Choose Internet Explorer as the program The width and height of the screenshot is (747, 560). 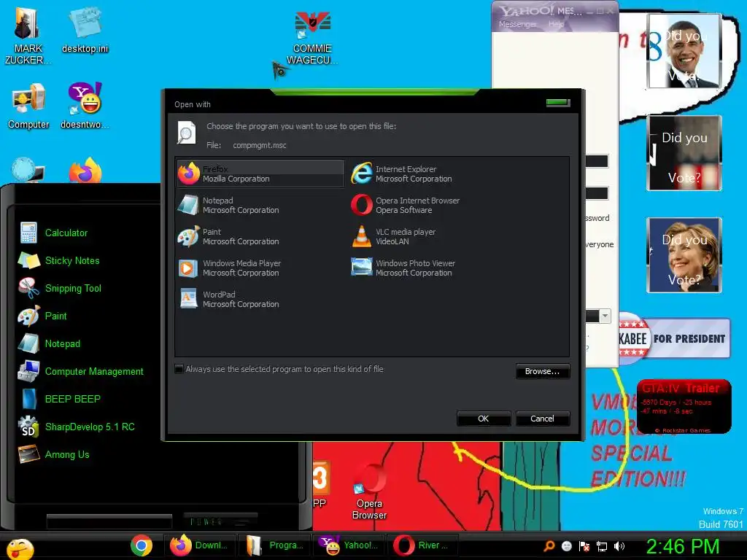pyautogui.click(x=402, y=174)
